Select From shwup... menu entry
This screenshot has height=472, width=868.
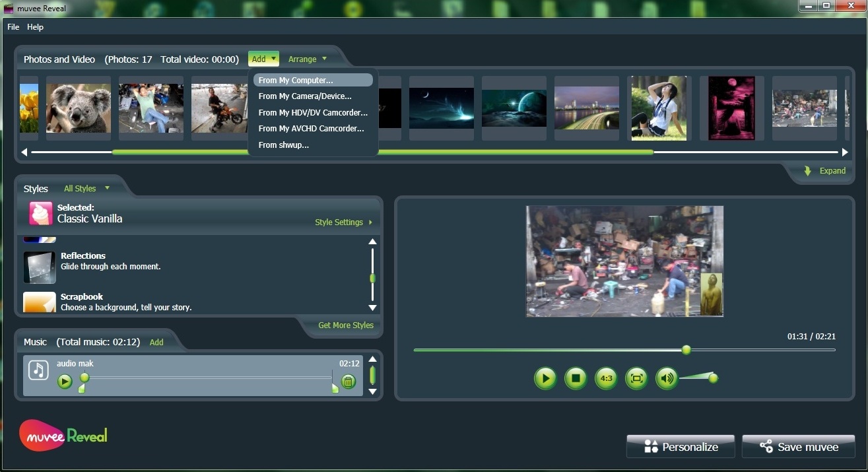click(284, 145)
